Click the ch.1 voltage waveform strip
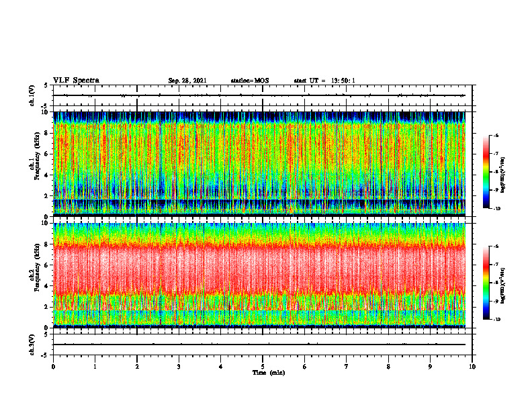532x411 pixels. 263,95
